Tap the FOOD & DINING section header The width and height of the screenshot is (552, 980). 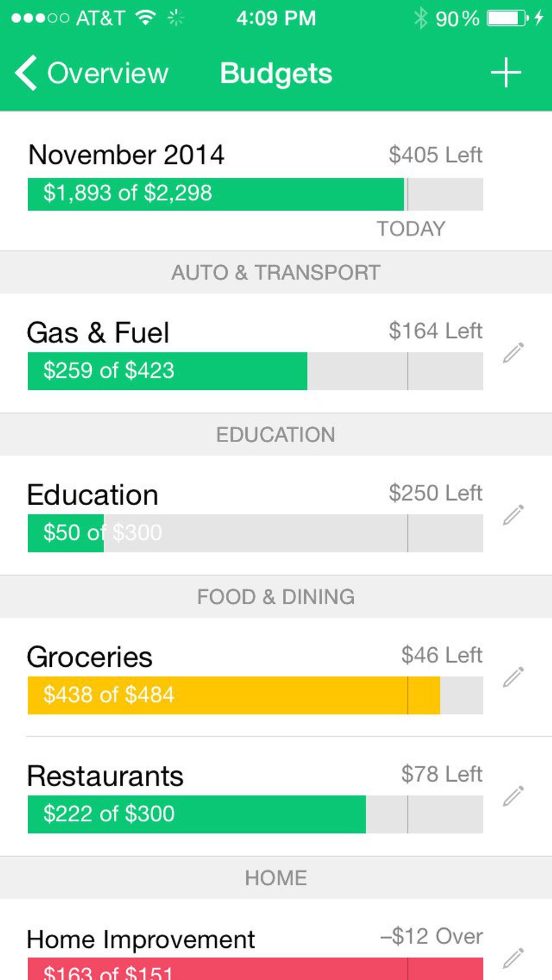[x=276, y=597]
